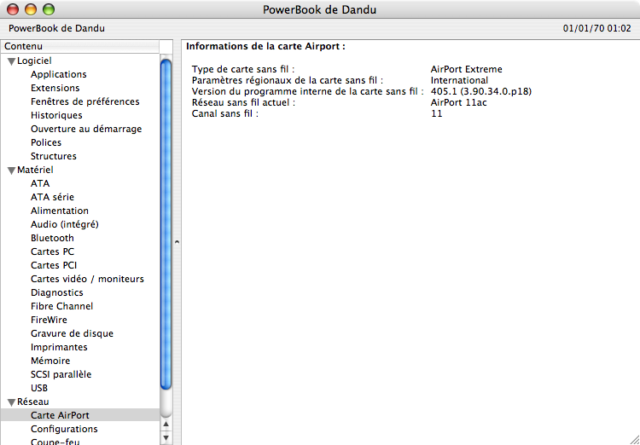Click the Matériel category label
This screenshot has height=445, width=640.
click(x=35, y=170)
